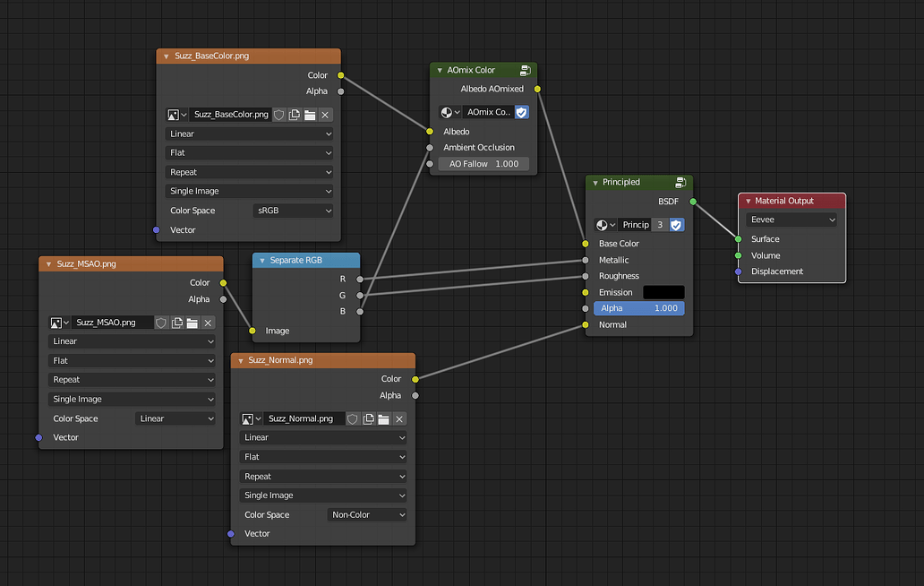The image size is (924, 586).
Task: Open Non-Color color space dropdown
Action: point(367,514)
